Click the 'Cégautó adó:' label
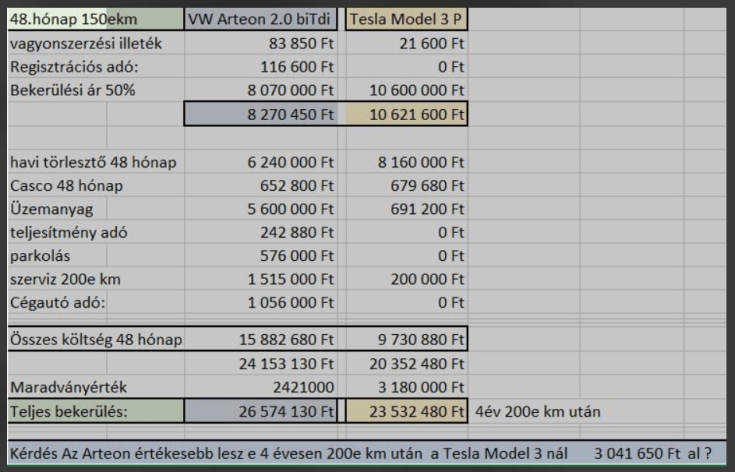 coord(58,303)
